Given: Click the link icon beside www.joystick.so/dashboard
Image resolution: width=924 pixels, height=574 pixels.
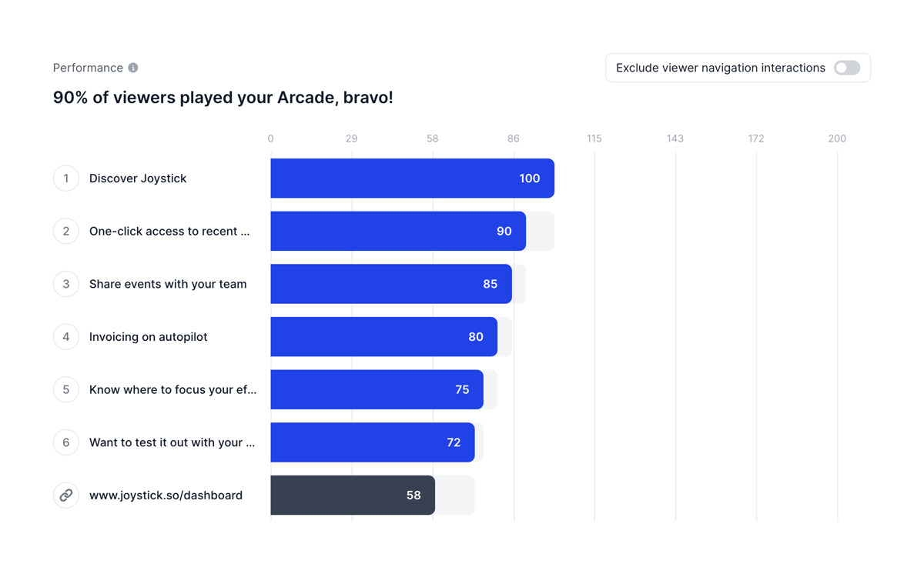Looking at the screenshot, I should [66, 495].
